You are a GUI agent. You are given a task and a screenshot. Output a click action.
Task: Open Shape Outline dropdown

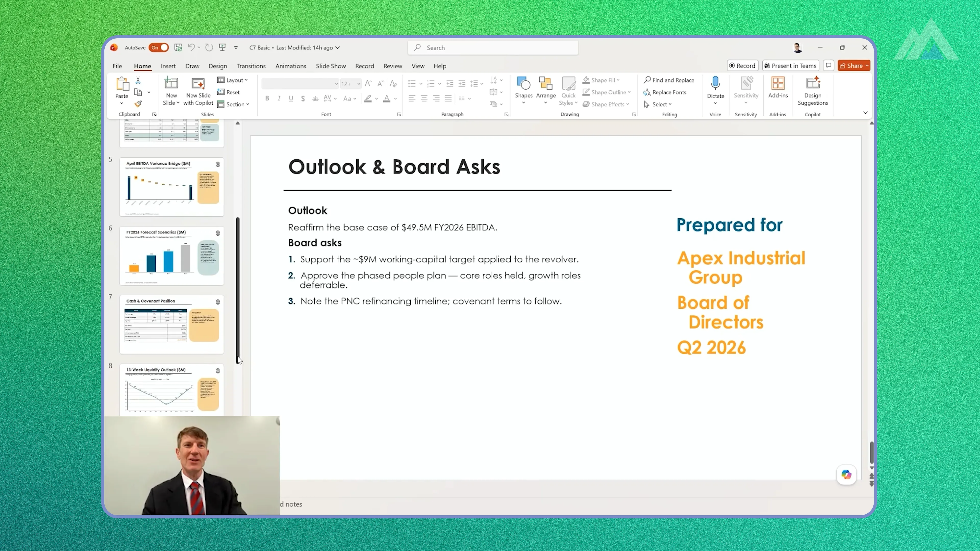(x=606, y=92)
